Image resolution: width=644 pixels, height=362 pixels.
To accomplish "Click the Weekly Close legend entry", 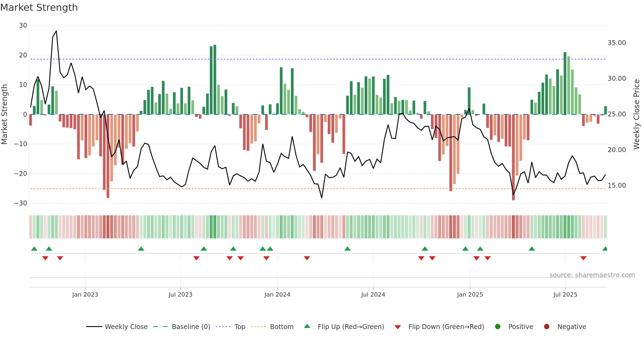I will click(x=117, y=327).
